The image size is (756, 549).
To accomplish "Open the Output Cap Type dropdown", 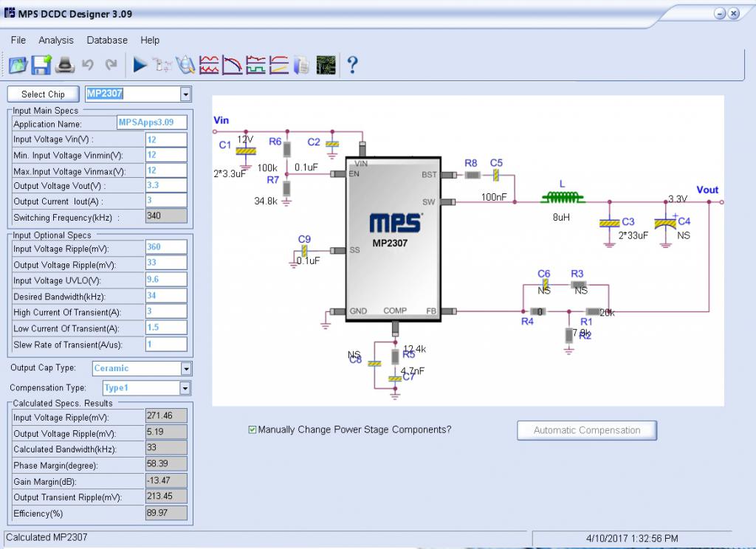I will (185, 368).
